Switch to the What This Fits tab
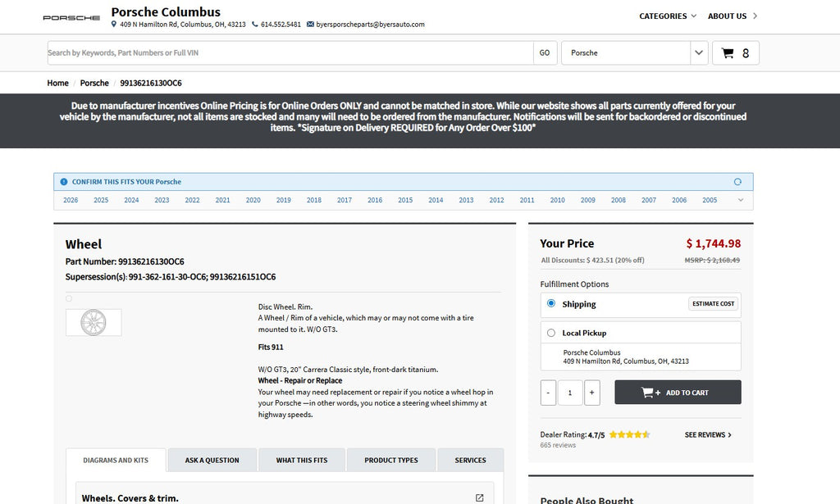Viewport: 840px width, 504px height. (301, 461)
